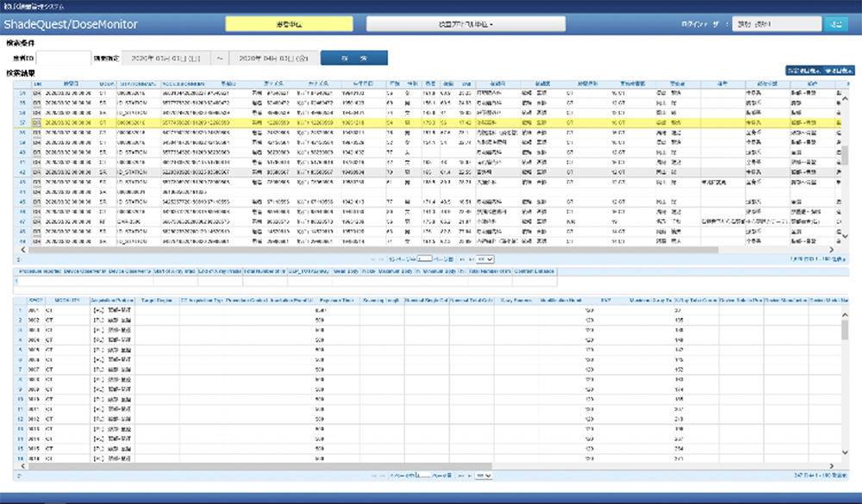
Task: Refresh the top results grid via pager icon
Action: (x=19, y=259)
